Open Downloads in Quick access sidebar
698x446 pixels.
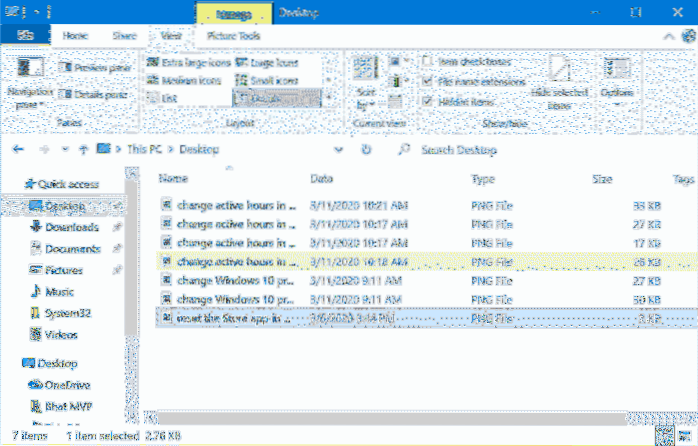pos(70,226)
